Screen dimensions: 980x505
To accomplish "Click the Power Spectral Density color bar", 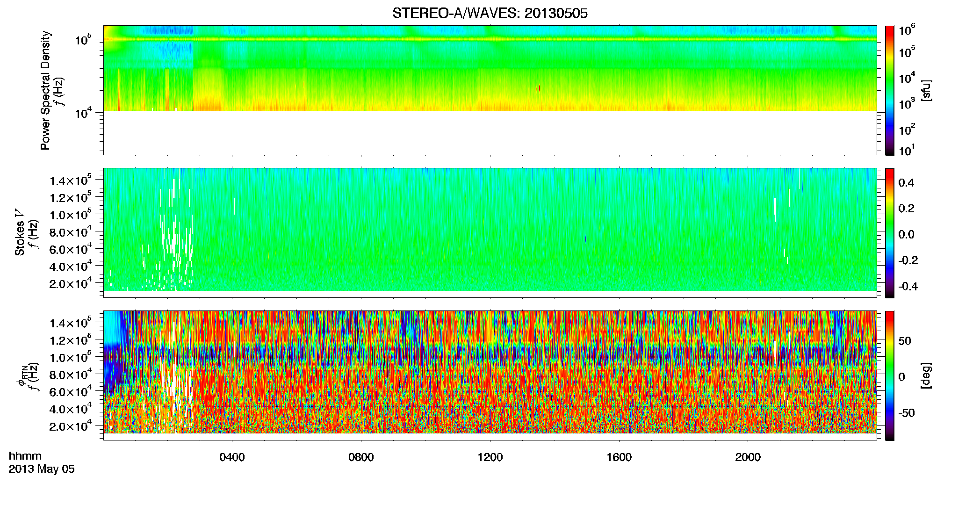I will [x=890, y=90].
